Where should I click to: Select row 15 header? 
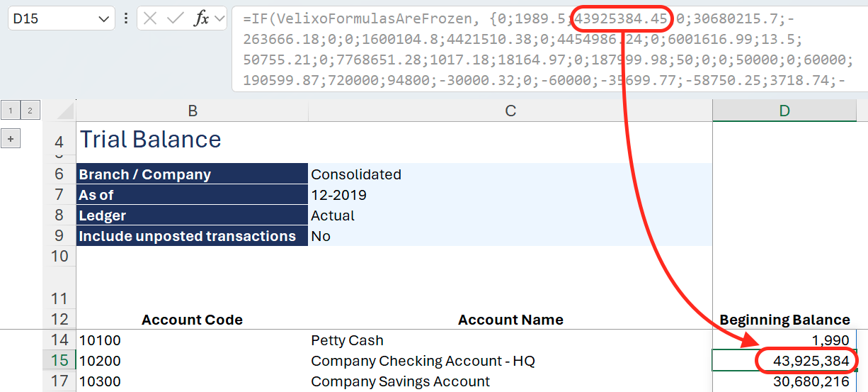pos(59,361)
